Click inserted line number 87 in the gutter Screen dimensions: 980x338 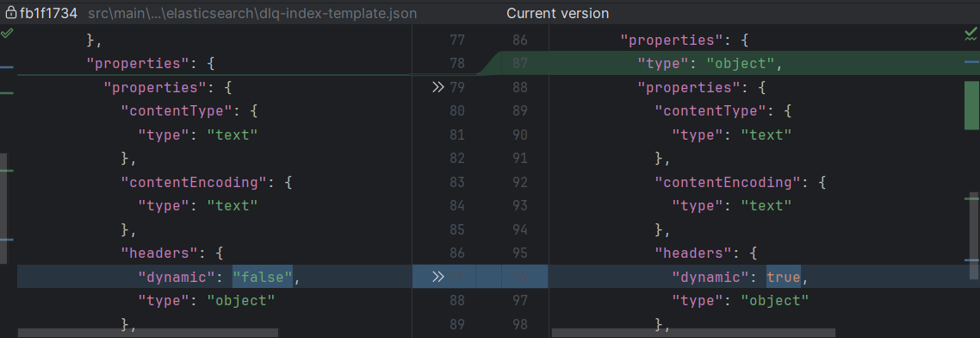[520, 63]
